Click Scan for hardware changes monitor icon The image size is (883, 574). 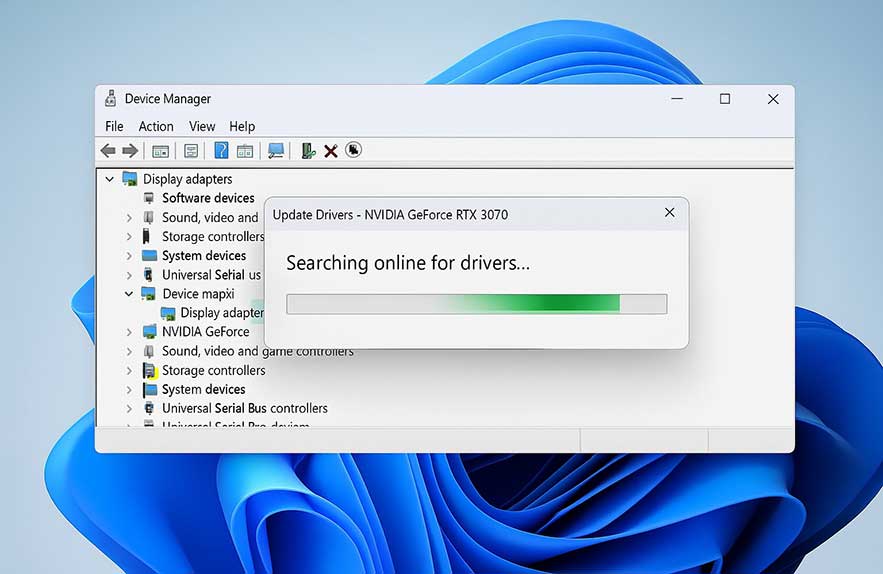click(275, 151)
